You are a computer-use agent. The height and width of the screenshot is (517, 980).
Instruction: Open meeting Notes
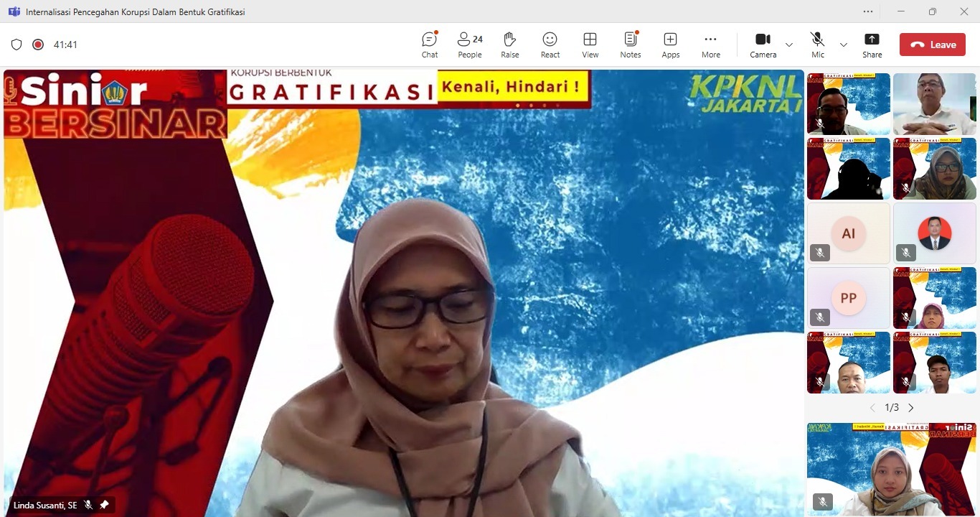point(631,45)
